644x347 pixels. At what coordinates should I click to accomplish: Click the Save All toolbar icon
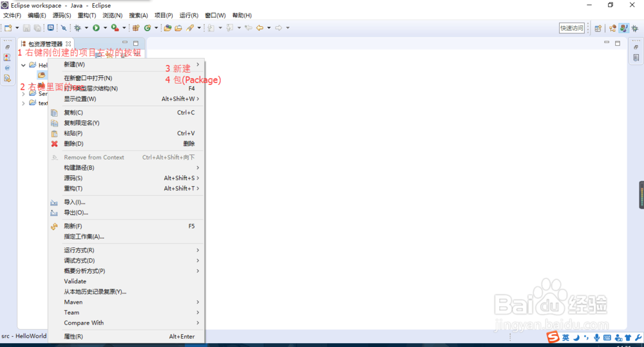(x=37, y=28)
